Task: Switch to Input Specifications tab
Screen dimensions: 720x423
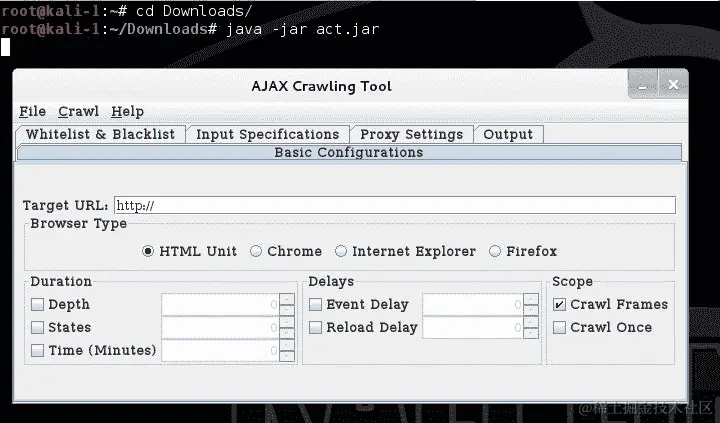Action: tap(268, 134)
